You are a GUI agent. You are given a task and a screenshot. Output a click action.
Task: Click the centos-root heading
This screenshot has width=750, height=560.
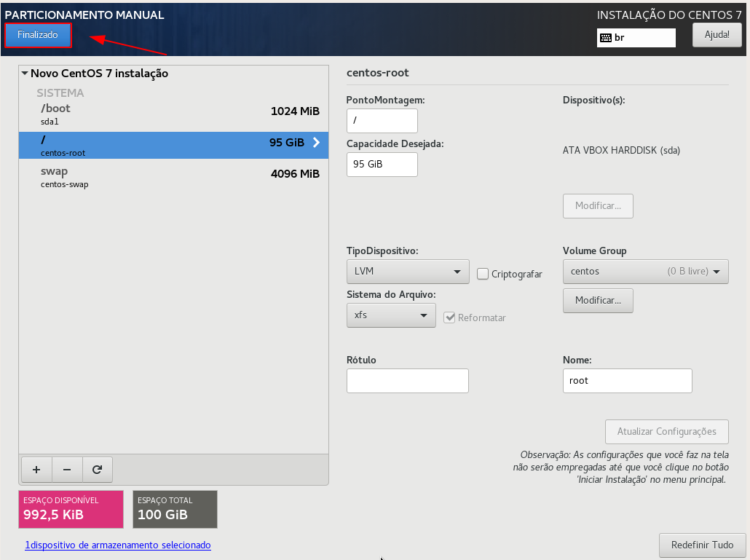coord(377,73)
